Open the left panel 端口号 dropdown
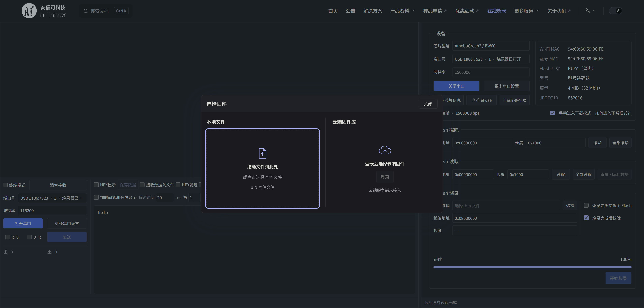The width and height of the screenshot is (644, 308). pyautogui.click(x=52, y=198)
